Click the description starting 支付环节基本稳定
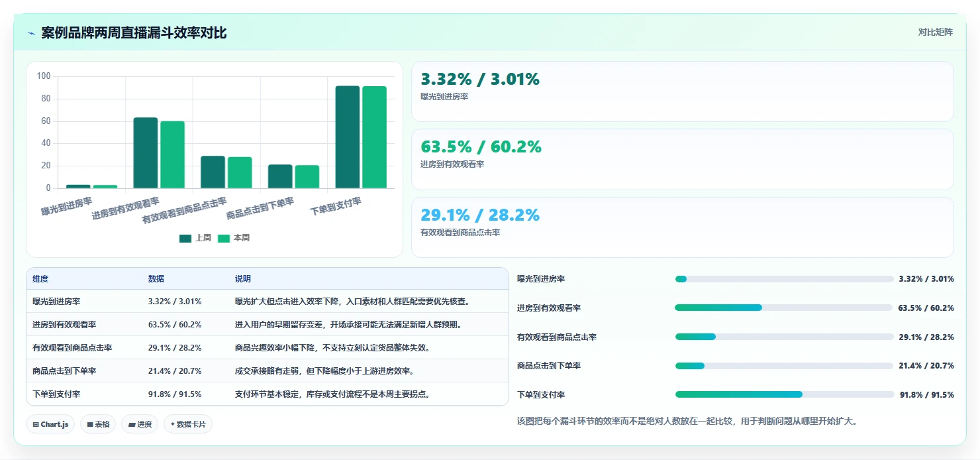This screenshot has height=460, width=980. pyautogui.click(x=334, y=394)
